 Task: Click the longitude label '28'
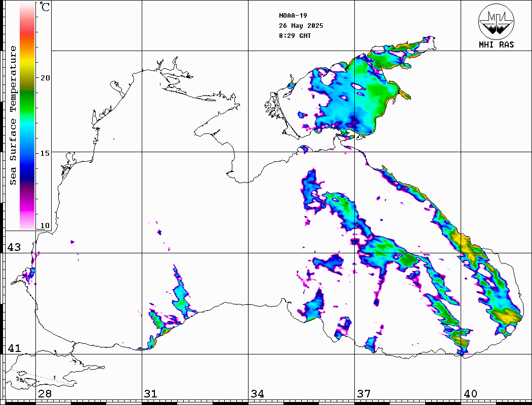point(45,394)
